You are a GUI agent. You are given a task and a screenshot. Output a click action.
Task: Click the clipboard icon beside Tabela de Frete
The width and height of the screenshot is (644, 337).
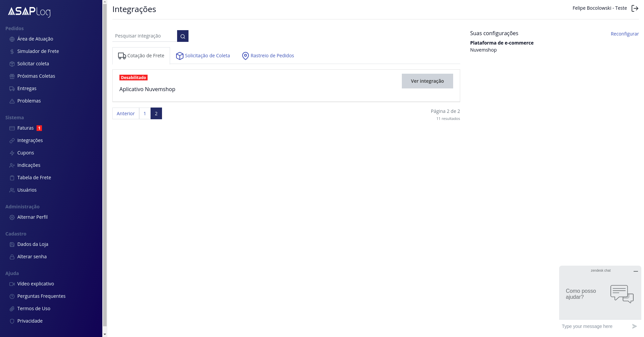click(x=12, y=178)
